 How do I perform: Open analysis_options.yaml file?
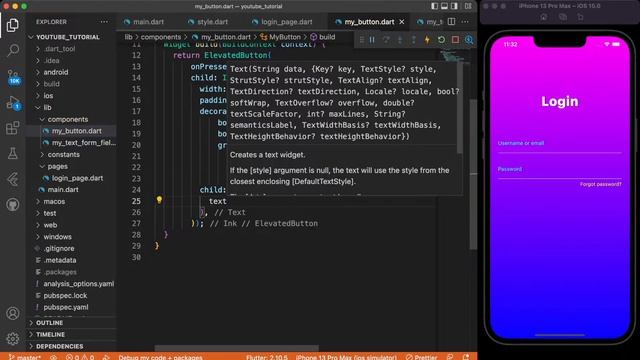[x=78, y=284]
